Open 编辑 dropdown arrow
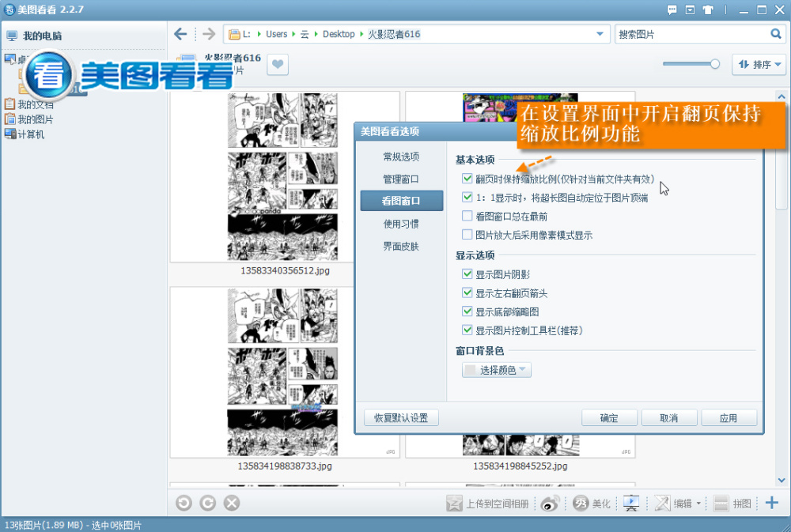 pyautogui.click(x=698, y=504)
